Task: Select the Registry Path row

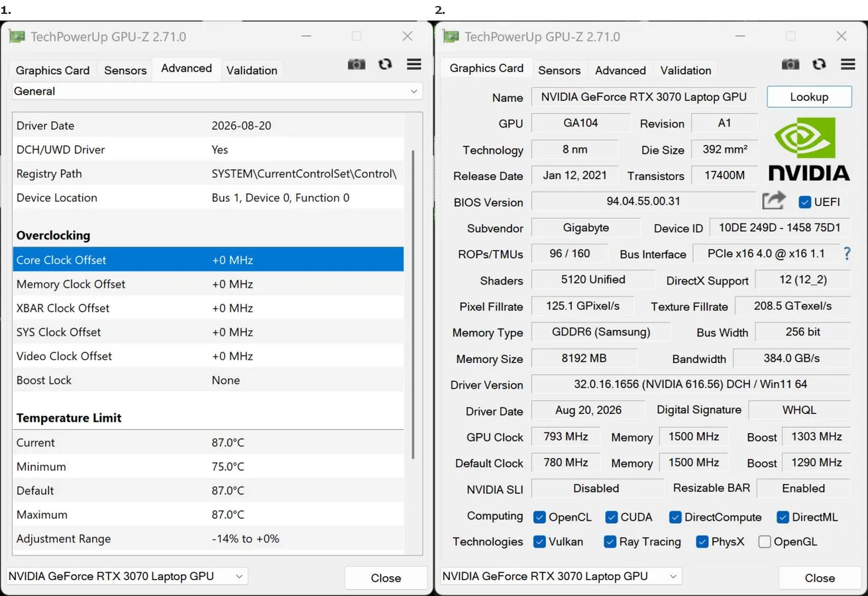Action: (x=208, y=174)
